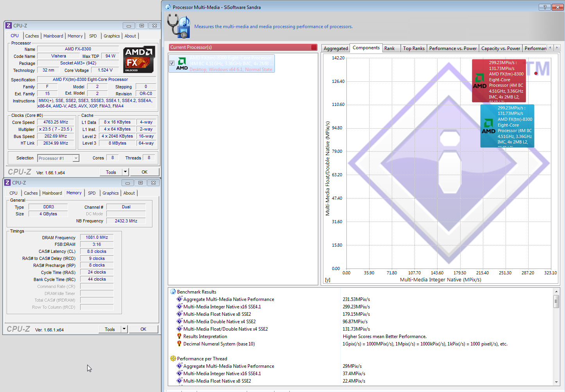This screenshot has height=392, width=565.
Task: Click the Sandra title bar app icon
Action: pyautogui.click(x=168, y=7)
